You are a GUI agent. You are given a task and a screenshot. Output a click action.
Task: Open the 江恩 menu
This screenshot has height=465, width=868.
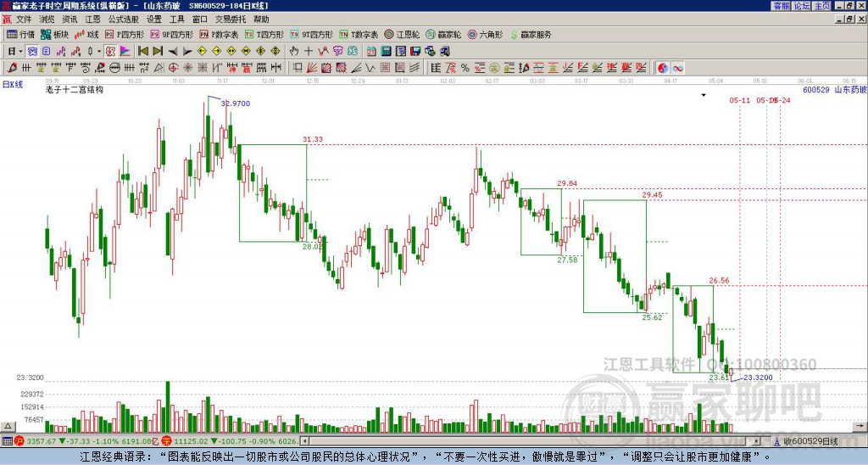(x=92, y=20)
